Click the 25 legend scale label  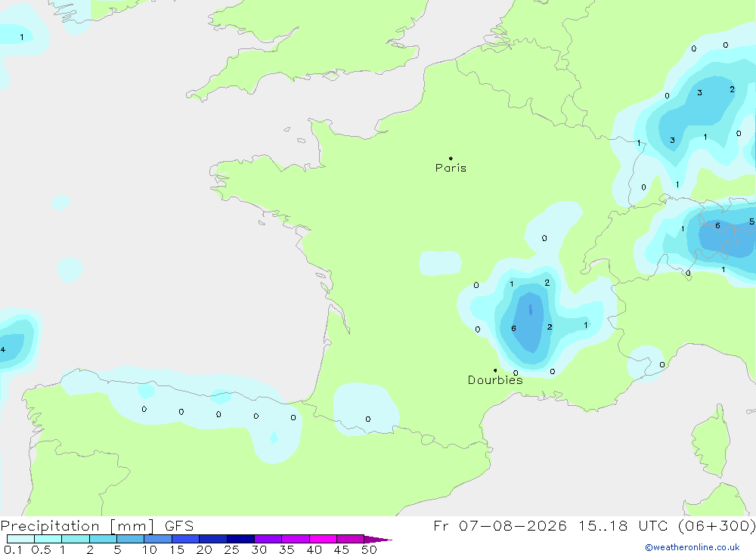pos(232,549)
